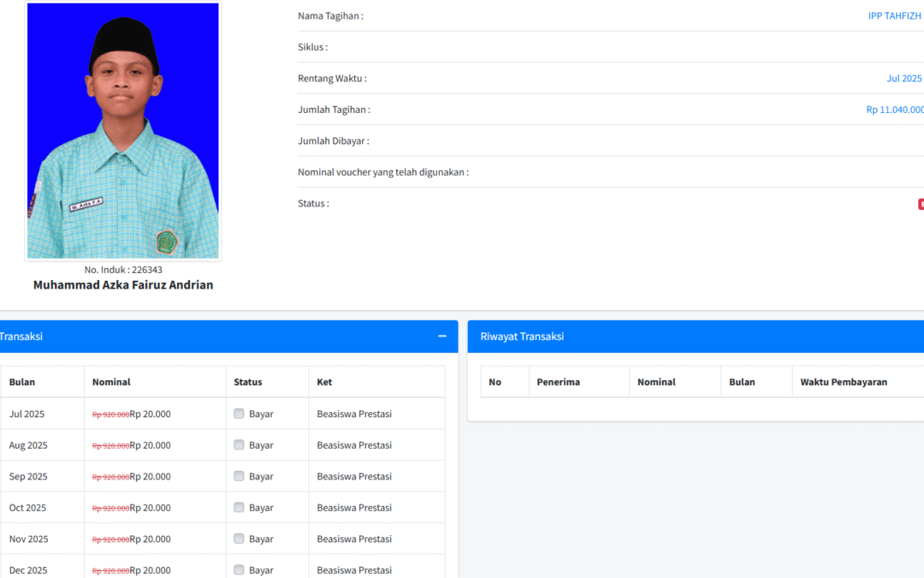Tick the Bayar checkbox for Jul 2025

239,414
